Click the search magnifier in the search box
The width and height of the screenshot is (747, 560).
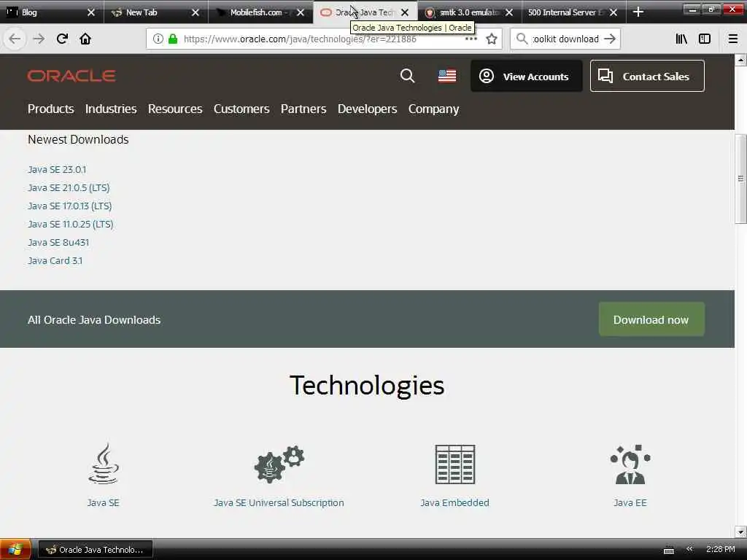tap(522, 39)
